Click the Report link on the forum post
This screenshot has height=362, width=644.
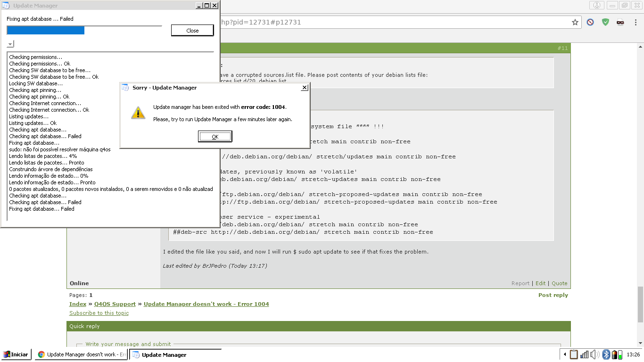tap(520, 283)
